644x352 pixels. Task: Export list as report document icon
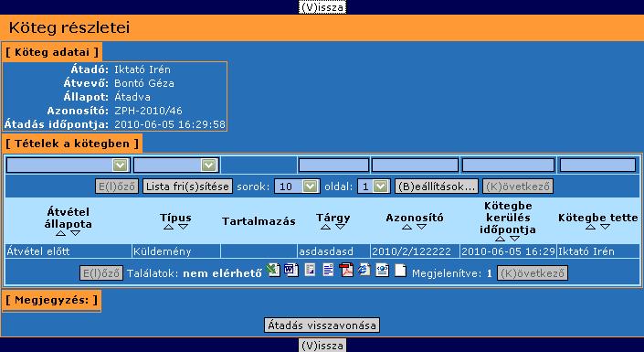click(310, 270)
